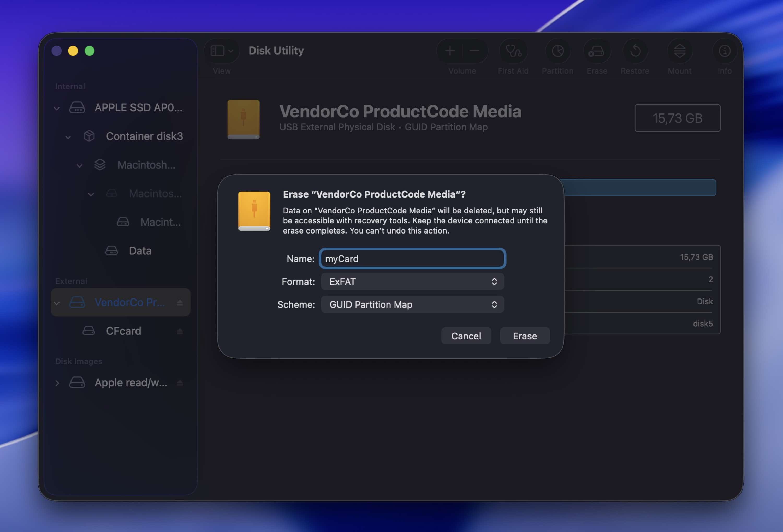Collapse the dimmed Macintos... snapshot chevron
783x532 pixels.
click(x=91, y=194)
